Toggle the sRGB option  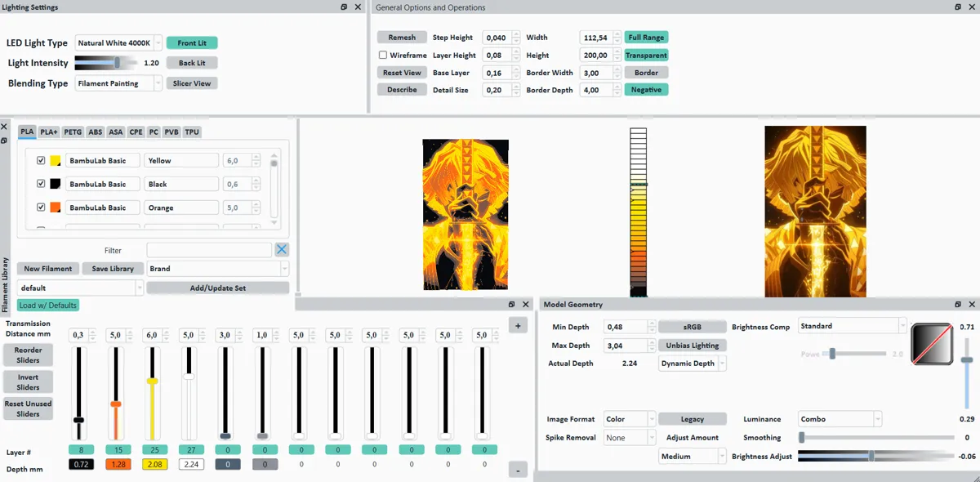pos(693,327)
